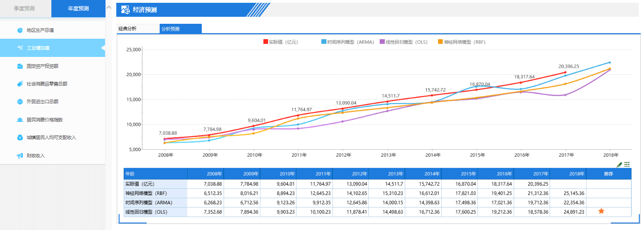The image size is (644, 230).
Task: Click the 时间序列模型（ARMA） row label
Action: click(156, 202)
